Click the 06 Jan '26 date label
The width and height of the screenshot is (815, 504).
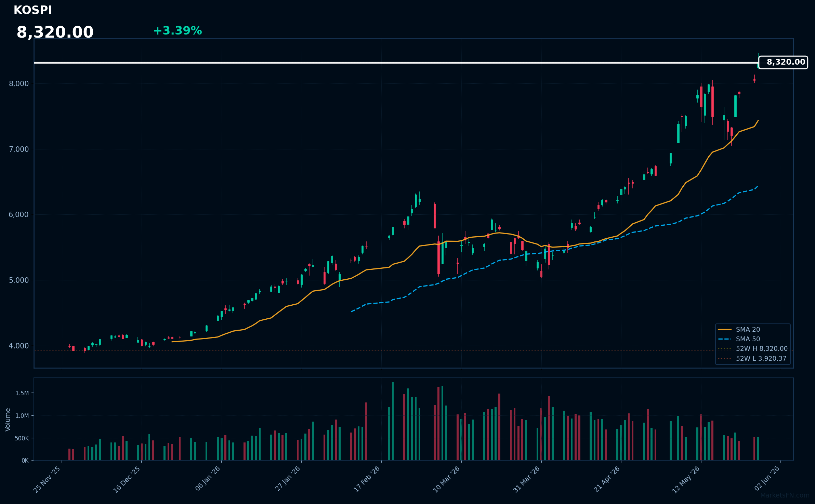coord(208,479)
